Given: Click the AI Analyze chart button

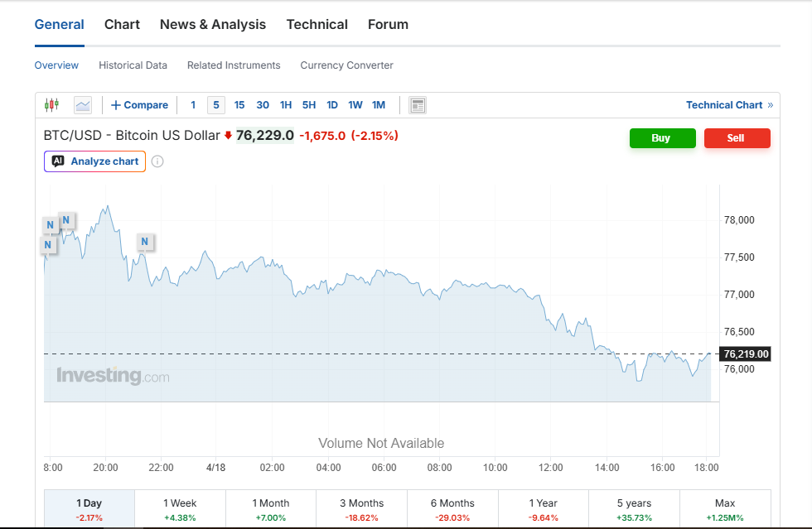Looking at the screenshot, I should point(94,161).
